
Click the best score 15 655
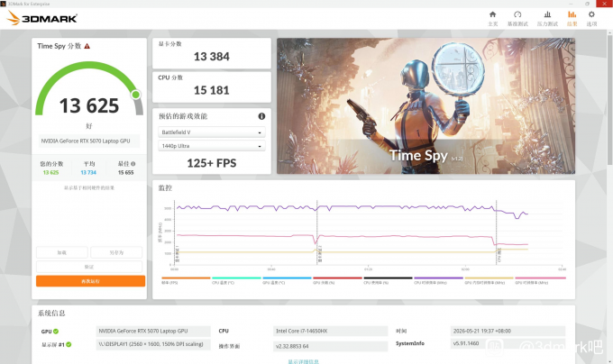126,173
